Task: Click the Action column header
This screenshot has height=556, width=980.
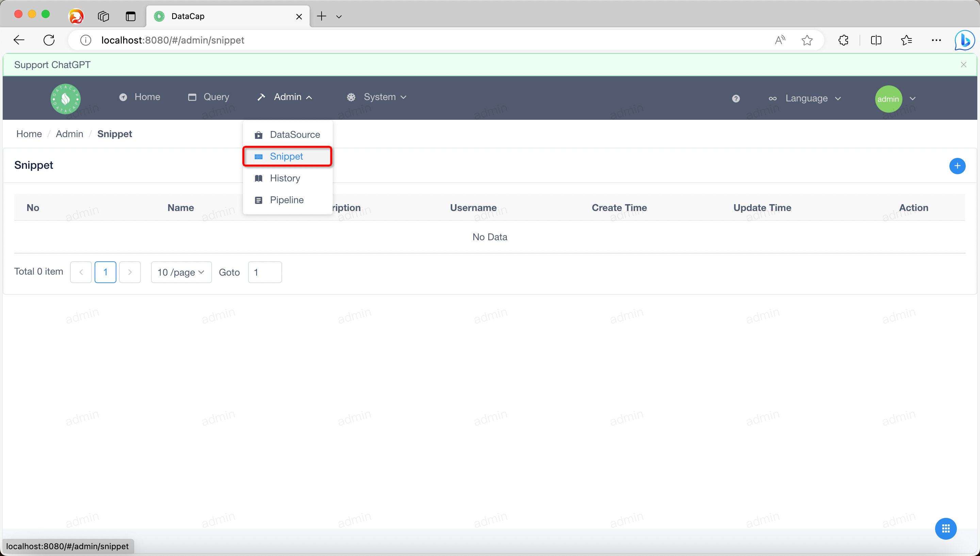Action: 914,207
